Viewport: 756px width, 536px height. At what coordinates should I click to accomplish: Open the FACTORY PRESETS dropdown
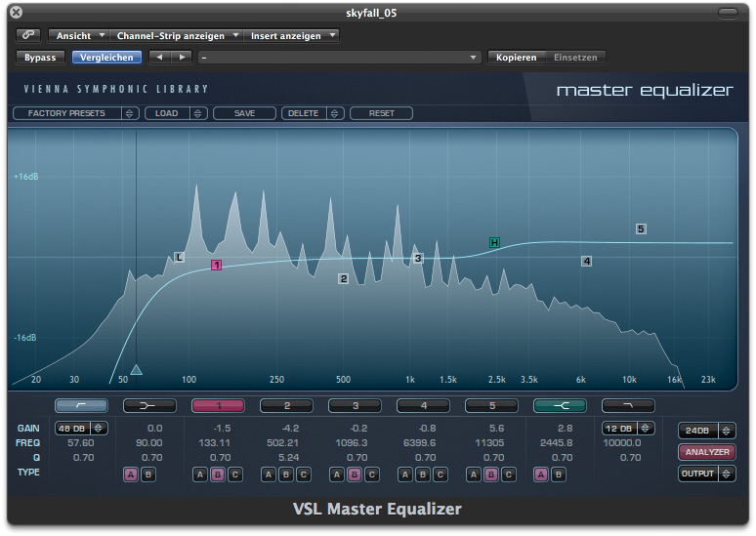click(x=76, y=113)
